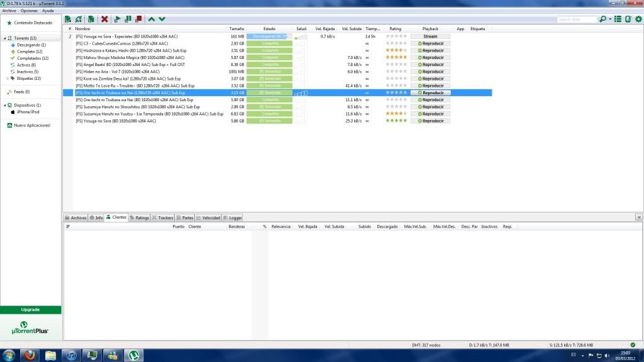Open the Ayuda menu
Image resolution: width=644 pixels, height=362 pixels.
point(48,11)
